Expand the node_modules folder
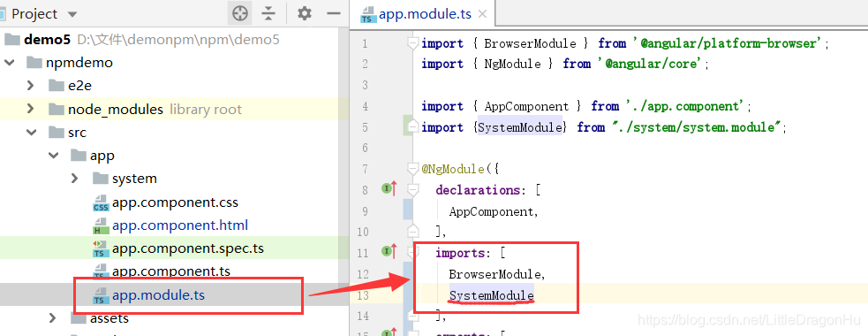 coord(30,110)
